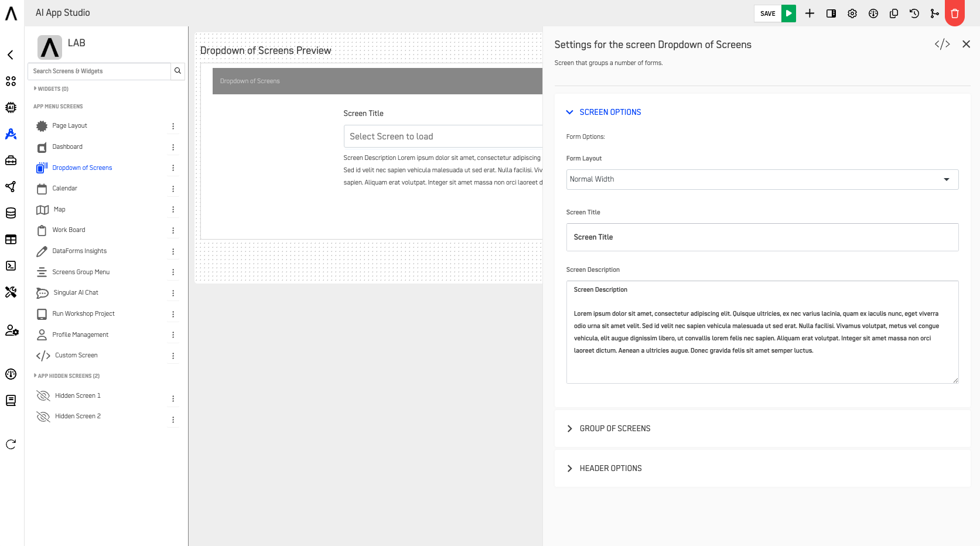Viewport: 980px width, 546px height.
Task: Click the git branch icon in toolbar
Action: click(935, 13)
